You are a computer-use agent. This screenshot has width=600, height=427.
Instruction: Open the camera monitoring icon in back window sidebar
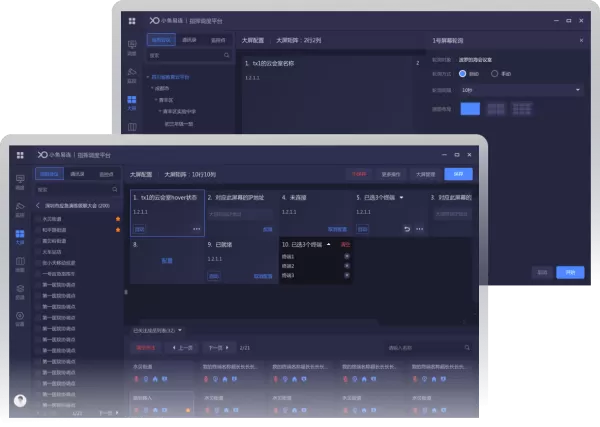tap(132, 75)
